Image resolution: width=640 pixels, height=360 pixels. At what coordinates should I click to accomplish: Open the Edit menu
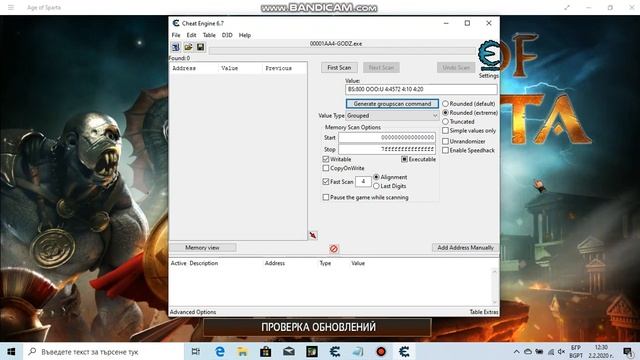pos(191,35)
